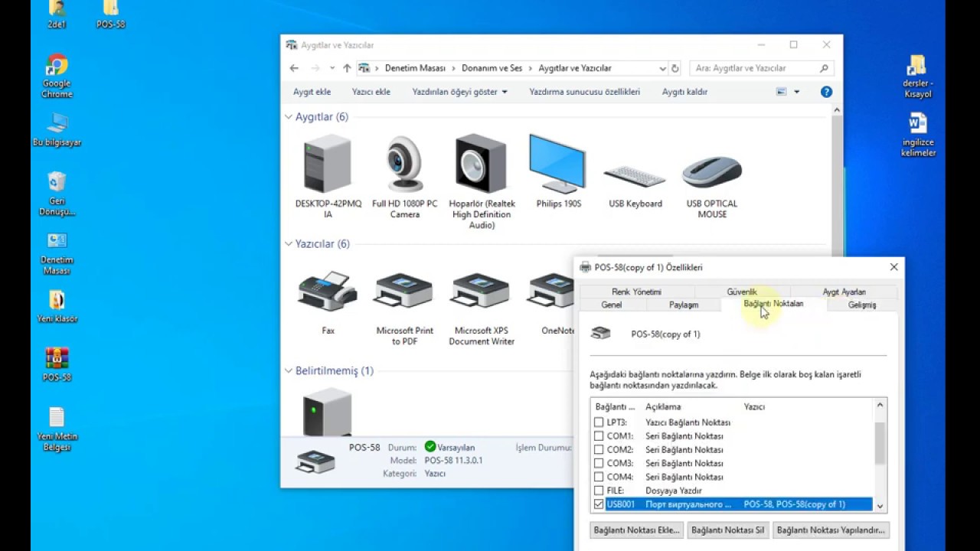Go up one folder level
980x551 pixels.
tap(347, 68)
